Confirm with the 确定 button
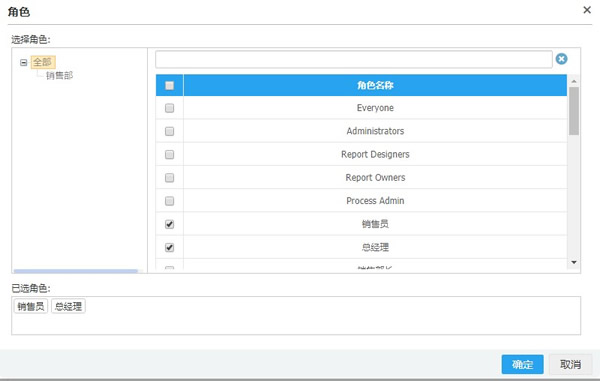 click(522, 364)
